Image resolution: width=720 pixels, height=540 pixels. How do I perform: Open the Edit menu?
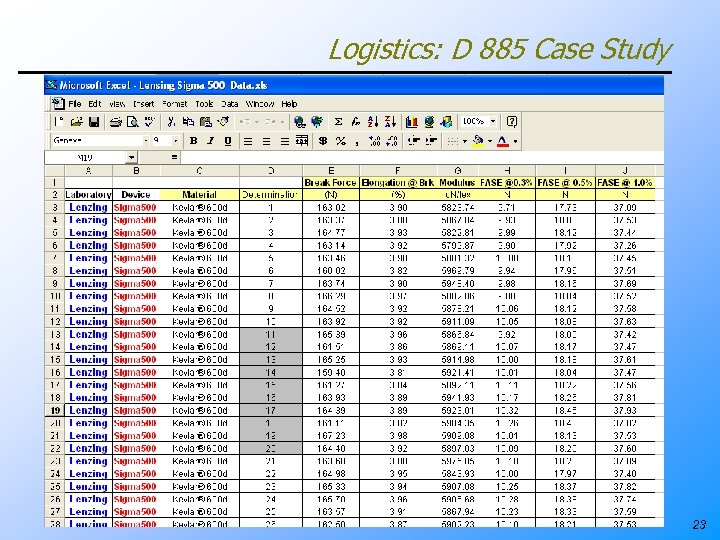click(95, 104)
